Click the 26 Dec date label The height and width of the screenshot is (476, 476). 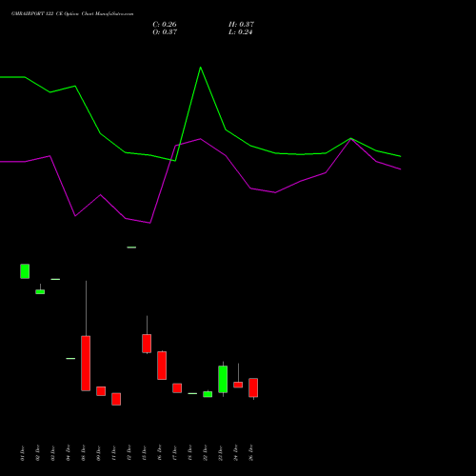[250, 453]
